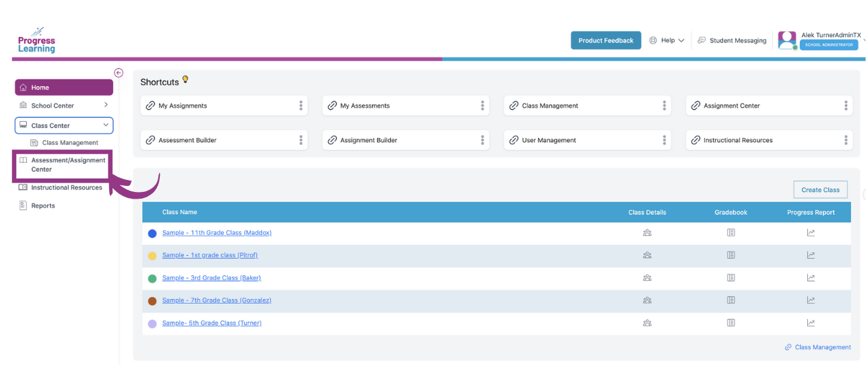View progress report for 11th Grade Class (Maddox)
This screenshot has height=365, width=868.
[x=811, y=233]
